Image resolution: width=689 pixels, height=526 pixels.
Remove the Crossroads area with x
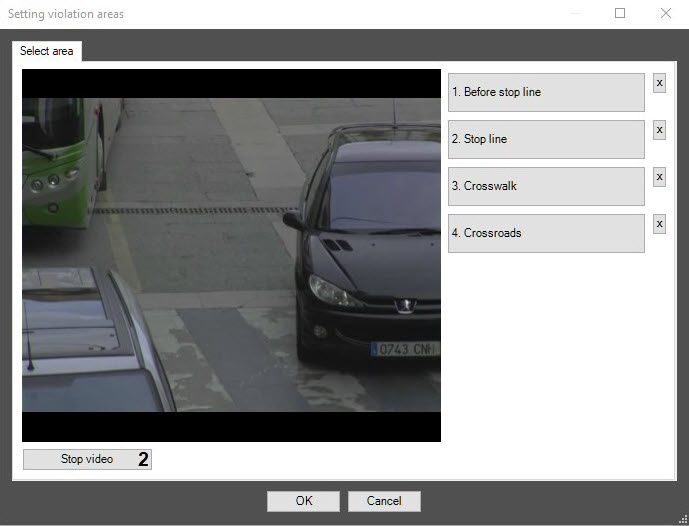coord(659,224)
